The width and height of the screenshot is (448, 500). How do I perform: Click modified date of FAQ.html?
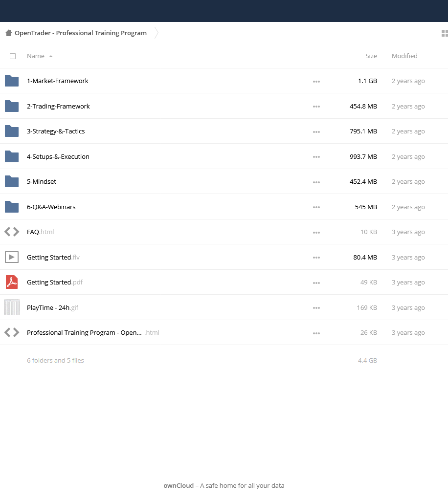[x=408, y=232]
